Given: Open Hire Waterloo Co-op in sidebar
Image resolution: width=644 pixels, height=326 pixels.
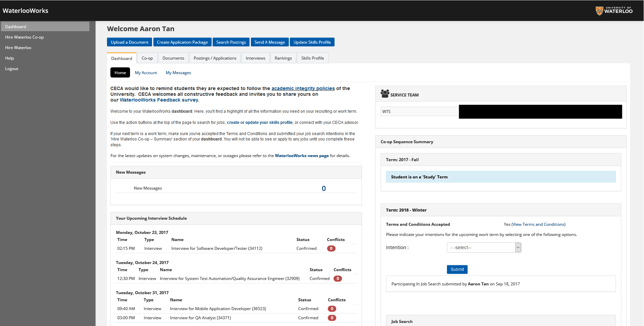Looking at the screenshot, I should 24,37.
